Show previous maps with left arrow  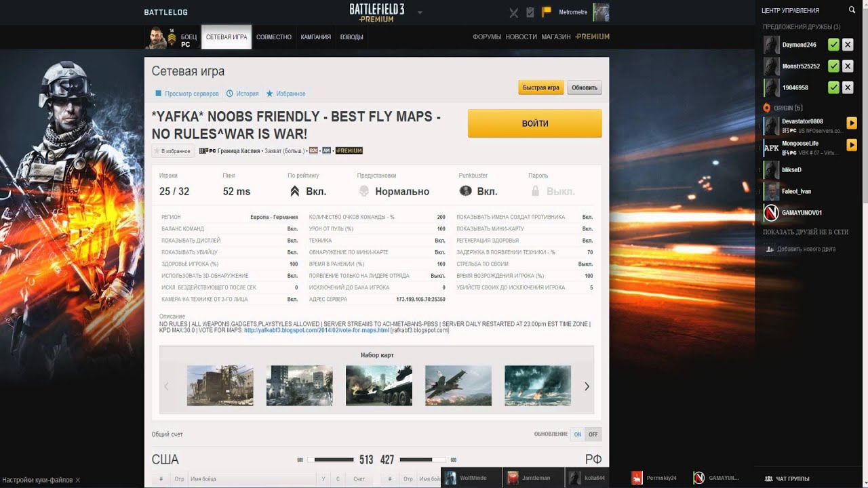(x=167, y=386)
